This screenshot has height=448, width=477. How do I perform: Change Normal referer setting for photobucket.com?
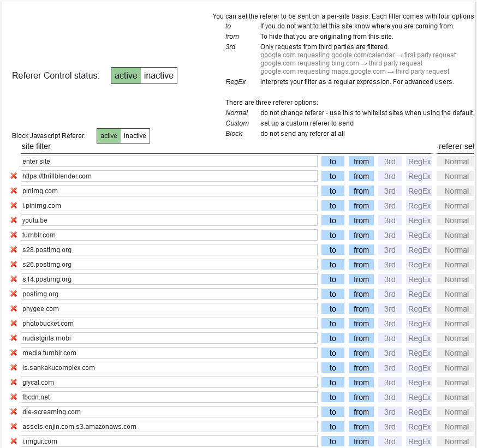(x=456, y=324)
